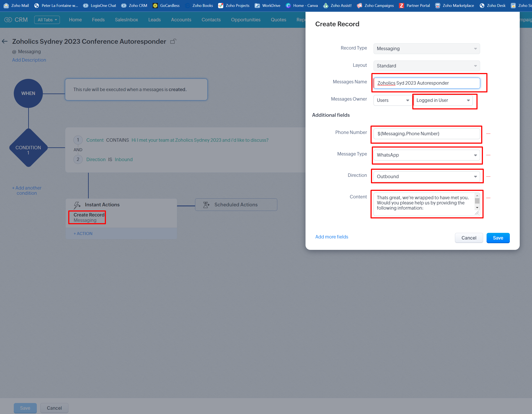Go to the Feeds tab
The height and width of the screenshot is (414, 532).
tap(98, 20)
